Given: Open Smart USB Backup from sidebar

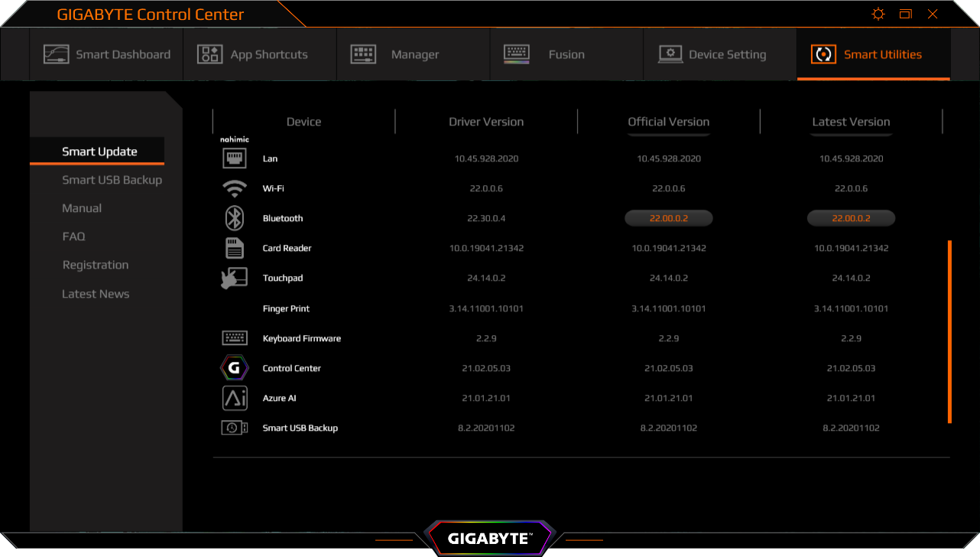Looking at the screenshot, I should [112, 180].
